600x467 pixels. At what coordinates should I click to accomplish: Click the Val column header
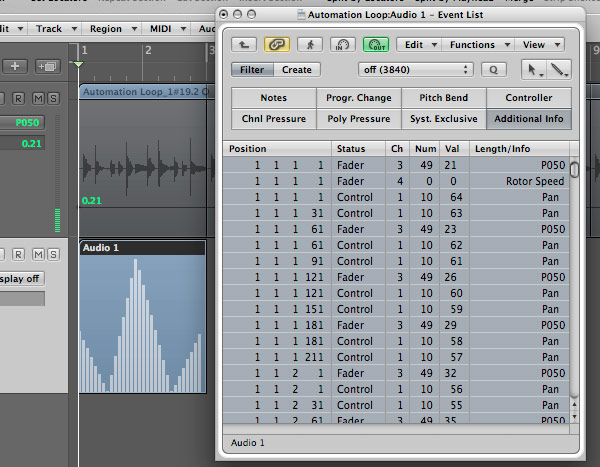454,149
